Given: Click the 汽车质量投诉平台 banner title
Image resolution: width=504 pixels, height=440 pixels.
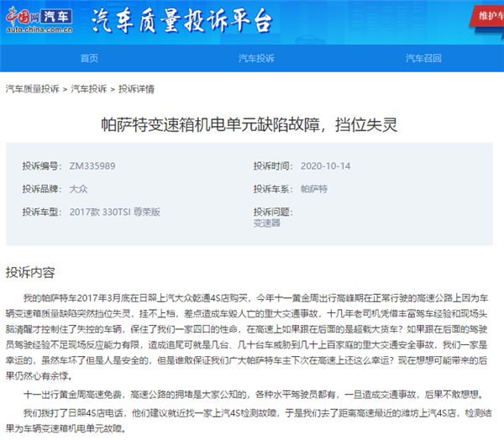Looking at the screenshot, I should pos(182,21).
